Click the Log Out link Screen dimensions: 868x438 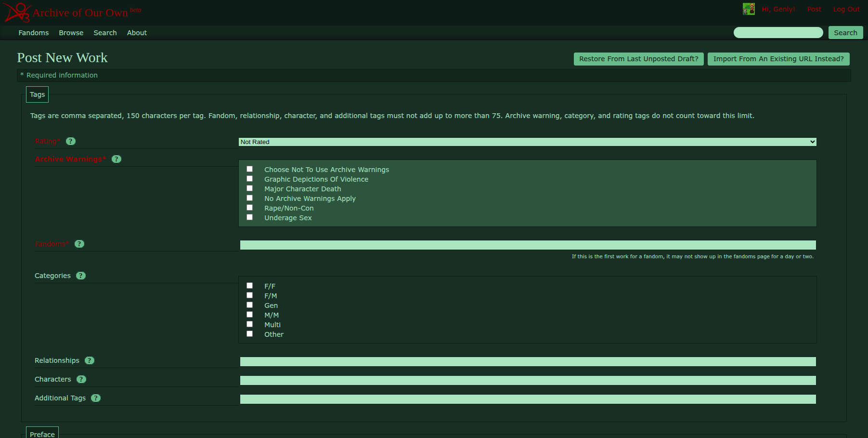[846, 9]
